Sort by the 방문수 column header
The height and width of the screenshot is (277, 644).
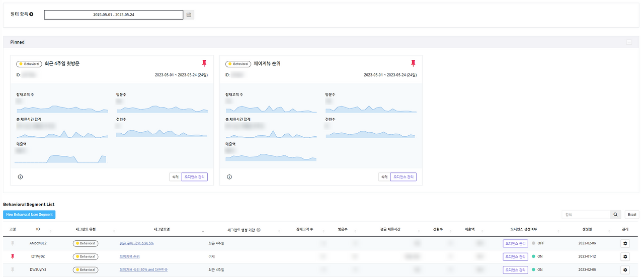click(x=343, y=229)
